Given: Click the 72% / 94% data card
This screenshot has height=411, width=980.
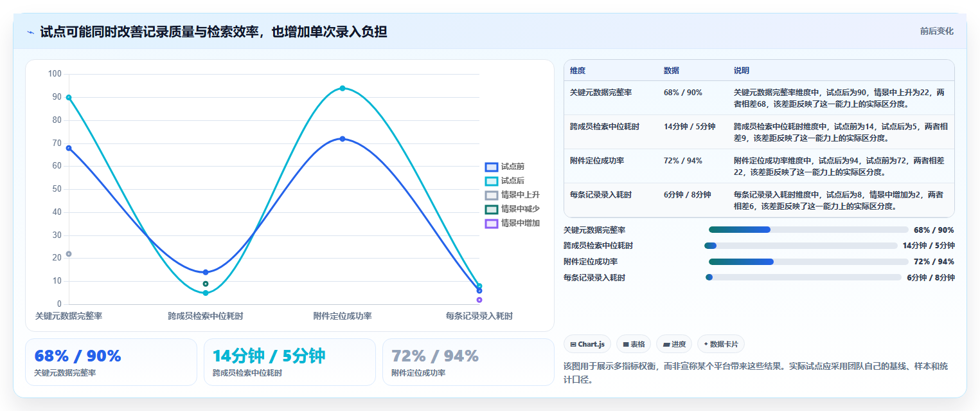Looking at the screenshot, I should point(468,362).
